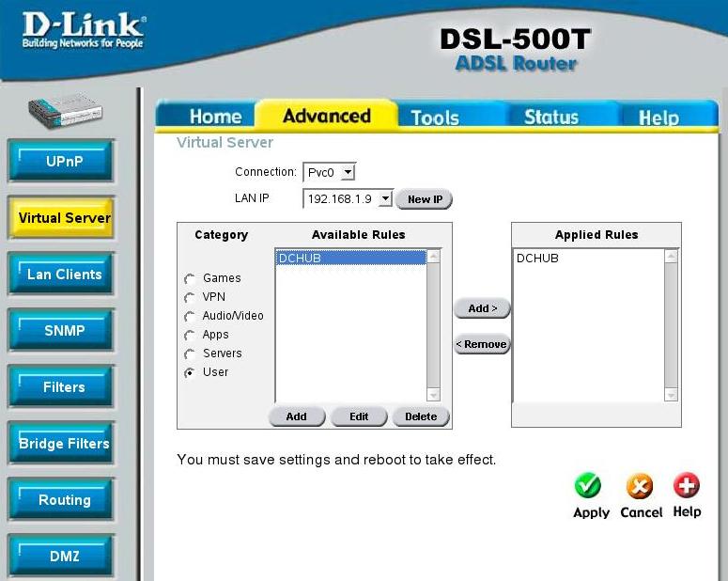
Task: Click the D-Link logo
Action: pyautogui.click(x=84, y=31)
